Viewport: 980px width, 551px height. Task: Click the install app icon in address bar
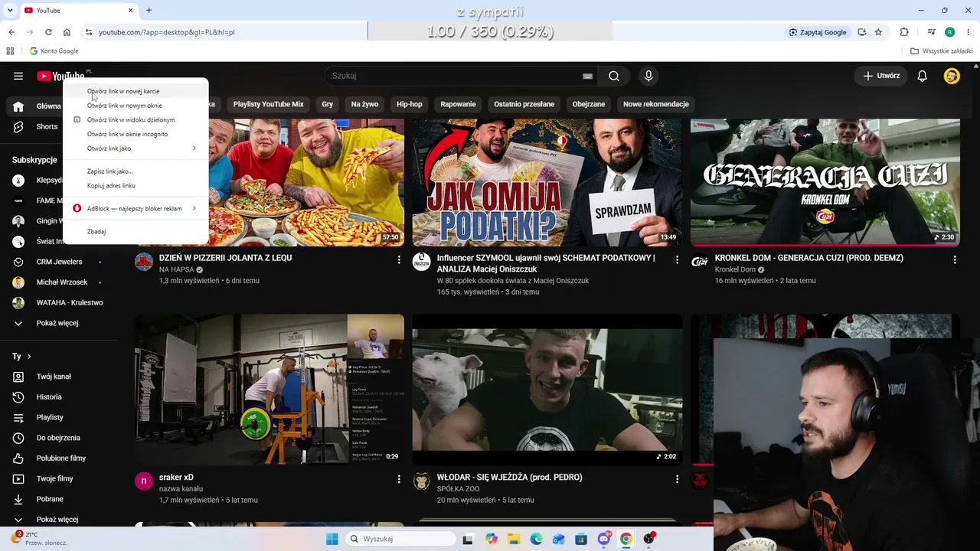pos(862,32)
